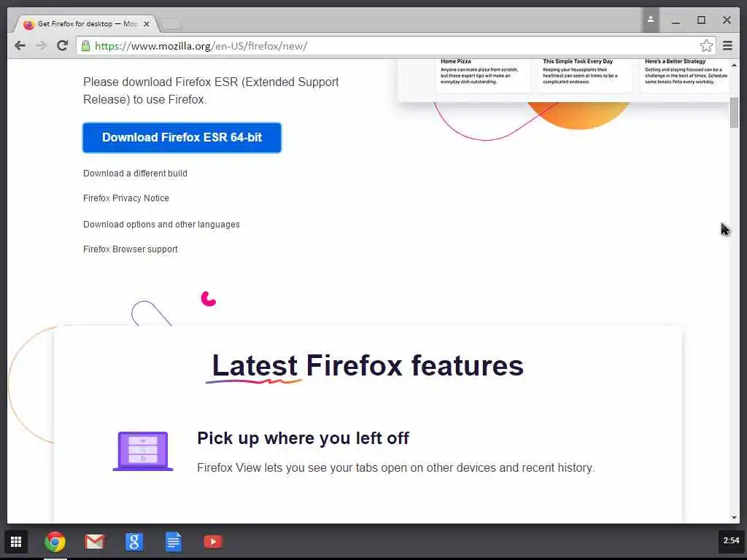
Task: Click the scrollbar down arrow
Action: click(x=734, y=518)
